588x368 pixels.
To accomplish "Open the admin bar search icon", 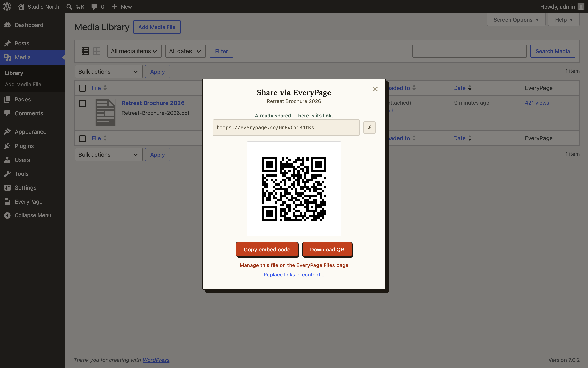I will (69, 7).
